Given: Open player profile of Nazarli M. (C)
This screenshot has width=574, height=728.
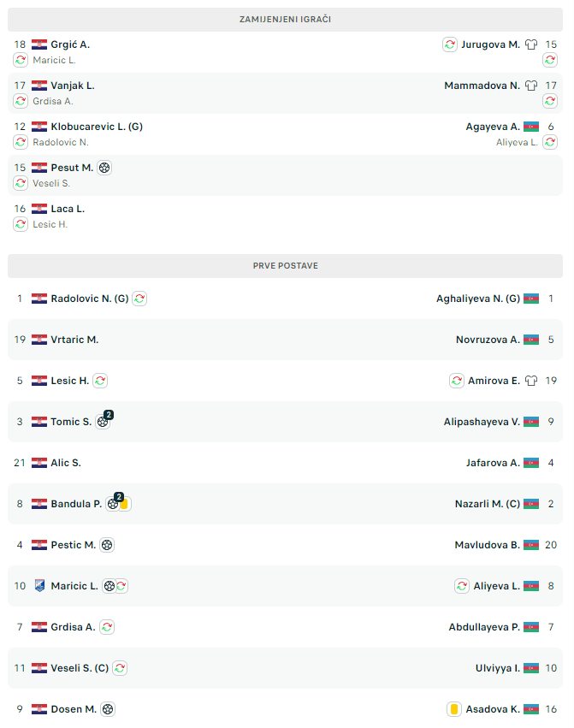Looking at the screenshot, I should 487,504.
